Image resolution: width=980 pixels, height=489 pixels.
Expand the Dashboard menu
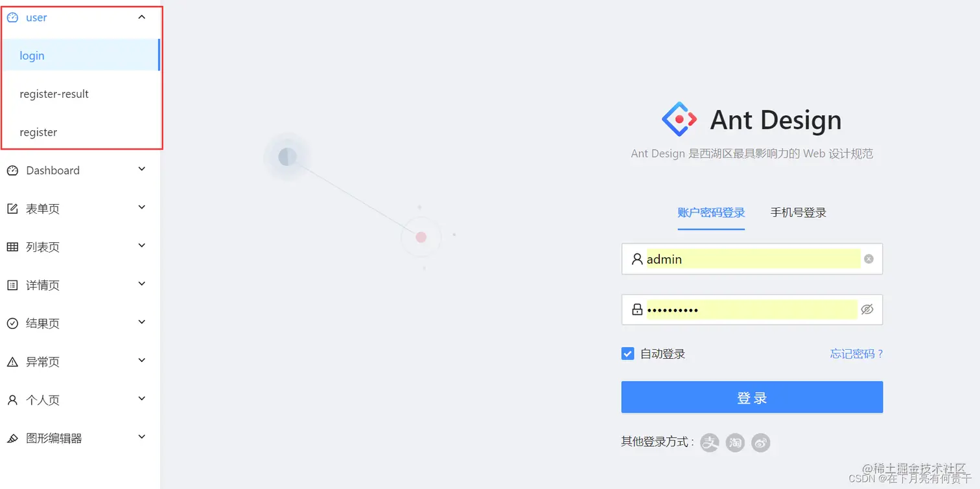point(141,170)
